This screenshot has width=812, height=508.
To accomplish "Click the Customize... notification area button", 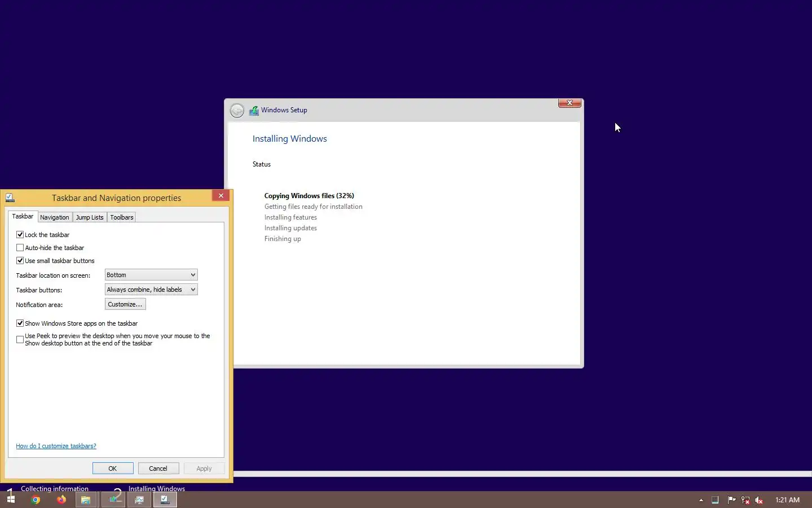I will [x=125, y=304].
